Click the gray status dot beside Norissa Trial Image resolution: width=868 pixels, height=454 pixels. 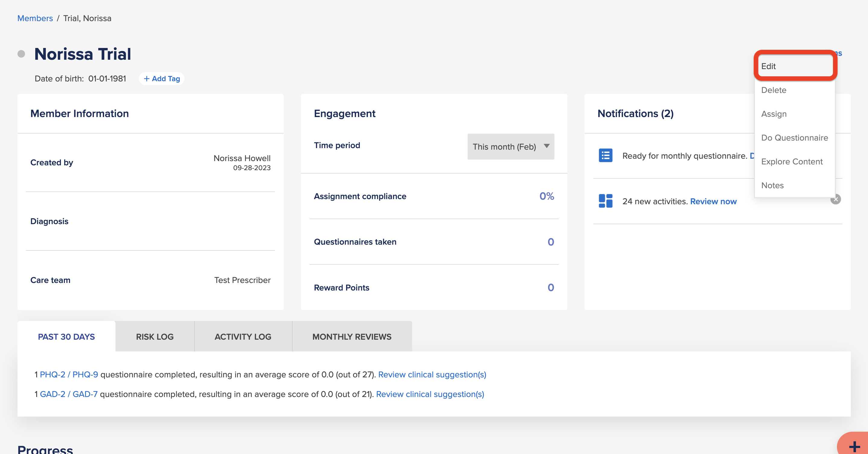[21, 54]
